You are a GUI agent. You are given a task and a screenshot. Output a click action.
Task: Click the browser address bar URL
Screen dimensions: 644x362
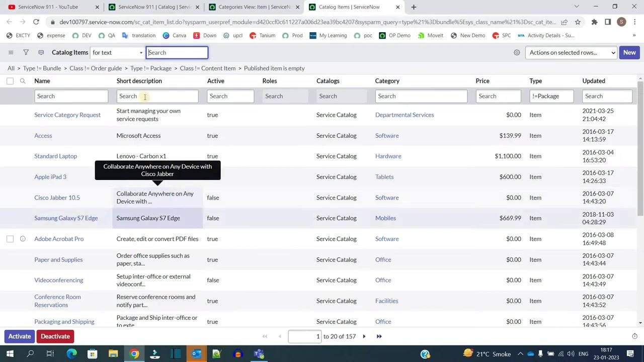[x=307, y=22]
